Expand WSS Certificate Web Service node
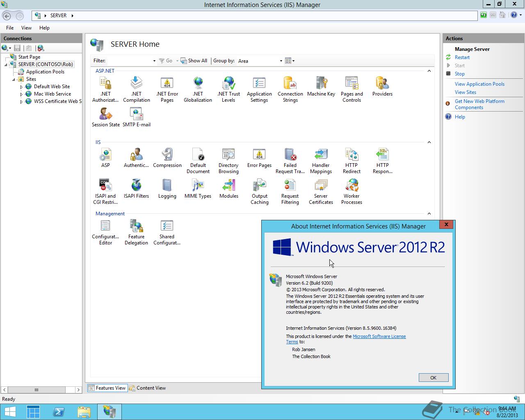The height and width of the screenshot is (420, 525). tap(21, 102)
